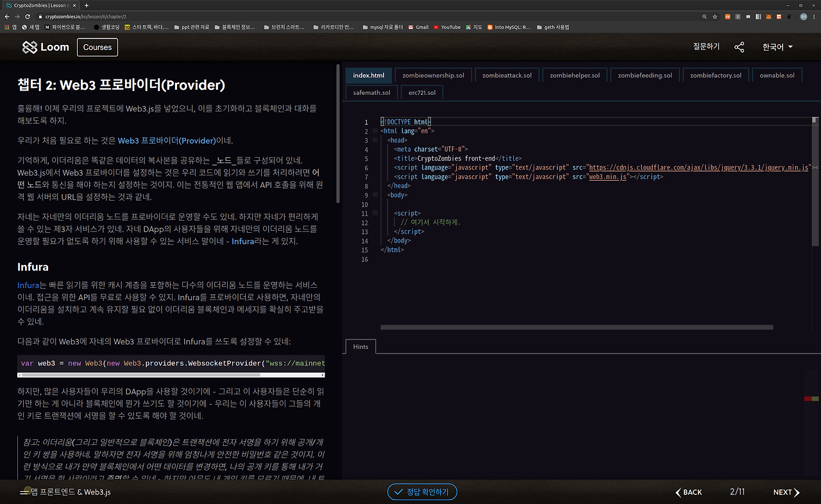The width and height of the screenshot is (821, 504).
Task: Click 질문하기 in the header
Action: tap(706, 47)
